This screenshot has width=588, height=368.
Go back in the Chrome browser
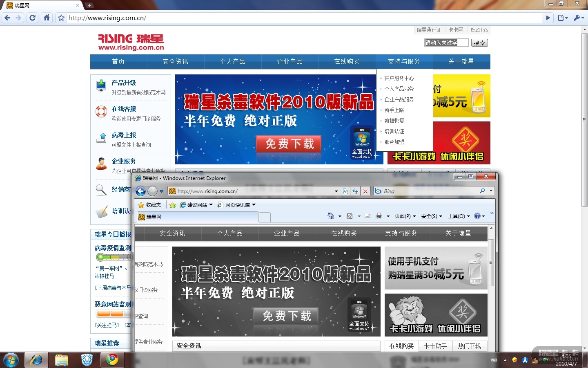(x=7, y=18)
